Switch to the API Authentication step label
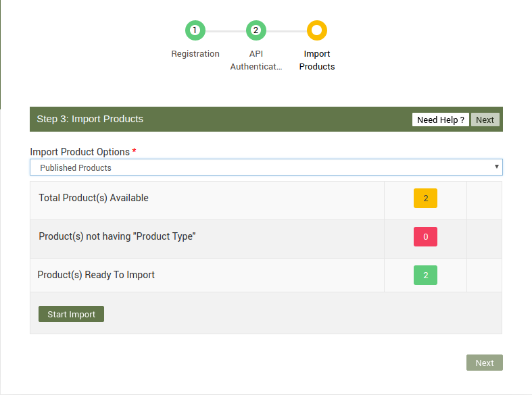 pyautogui.click(x=256, y=60)
